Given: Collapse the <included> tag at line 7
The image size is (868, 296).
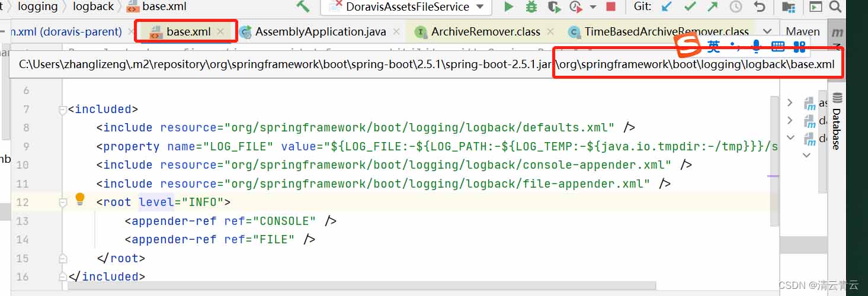Looking at the screenshot, I should pyautogui.click(x=63, y=110).
